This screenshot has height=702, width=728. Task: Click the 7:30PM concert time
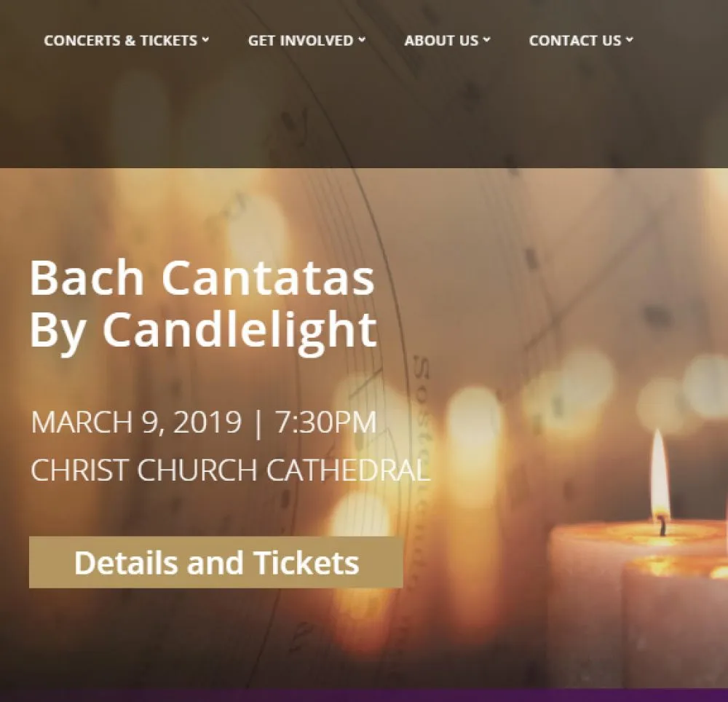pyautogui.click(x=325, y=423)
